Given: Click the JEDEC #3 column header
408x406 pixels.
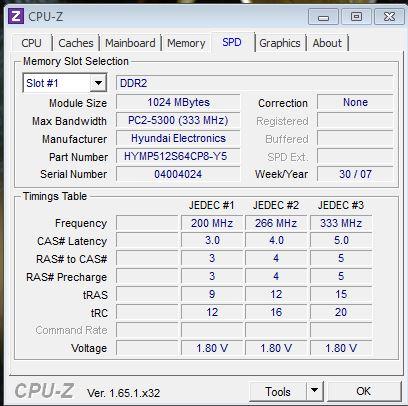Looking at the screenshot, I should [x=341, y=205].
